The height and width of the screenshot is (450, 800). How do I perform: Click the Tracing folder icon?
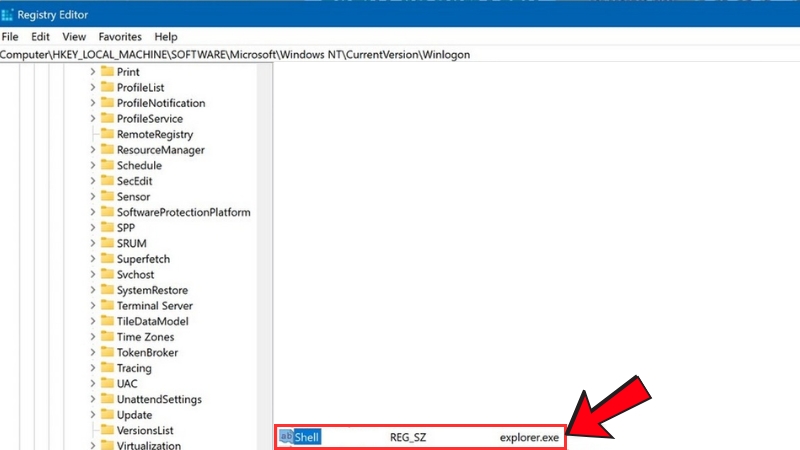(x=107, y=367)
